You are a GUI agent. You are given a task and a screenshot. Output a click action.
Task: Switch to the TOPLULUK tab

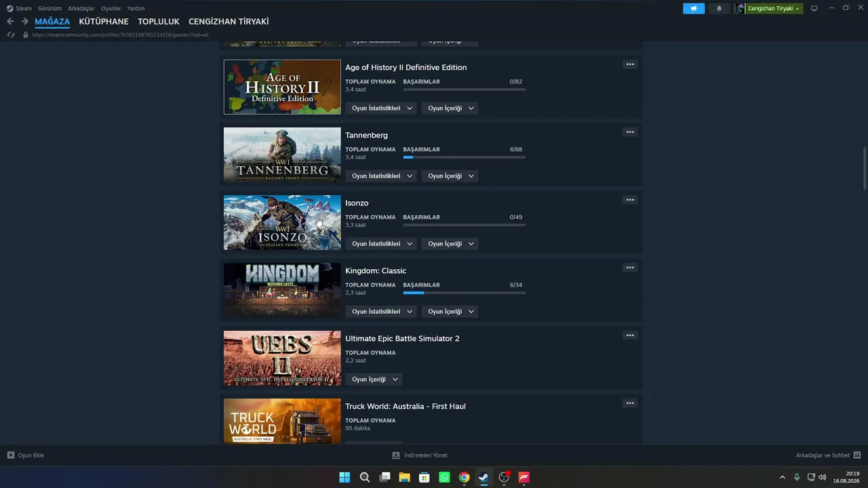pos(159,22)
